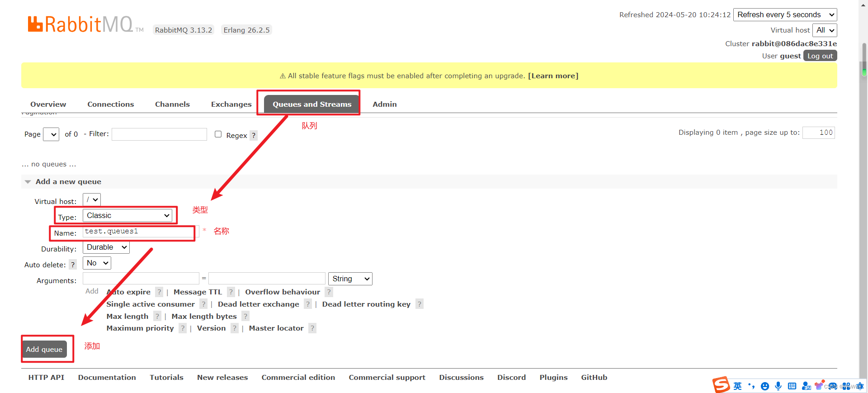Open help for Message TTL argument
The width and height of the screenshot is (868, 393).
(231, 292)
